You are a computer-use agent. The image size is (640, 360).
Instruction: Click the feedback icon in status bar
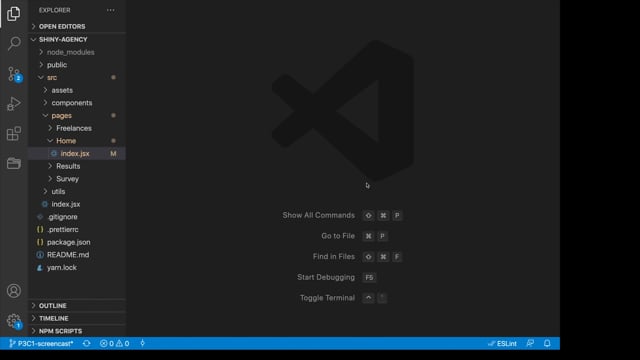coord(530,344)
